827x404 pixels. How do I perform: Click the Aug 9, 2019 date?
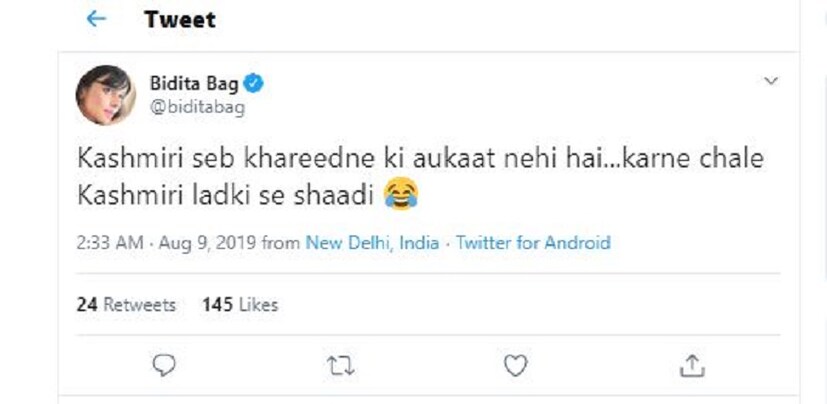pyautogui.click(x=204, y=243)
